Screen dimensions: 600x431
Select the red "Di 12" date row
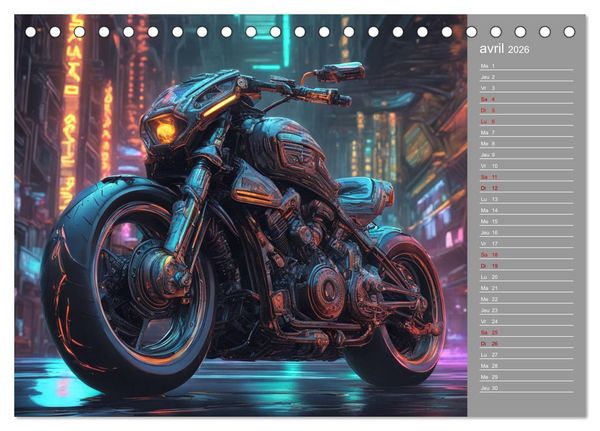(527, 188)
